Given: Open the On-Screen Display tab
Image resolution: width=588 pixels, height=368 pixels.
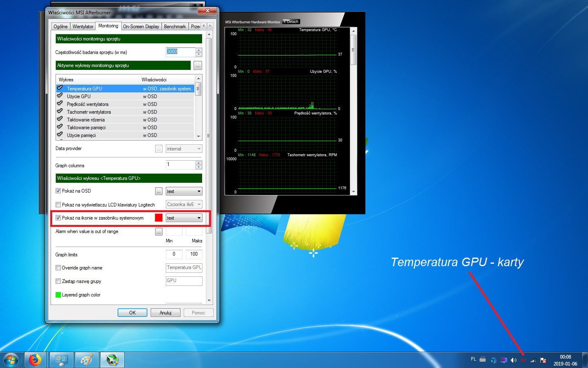Looking at the screenshot, I should [x=141, y=27].
